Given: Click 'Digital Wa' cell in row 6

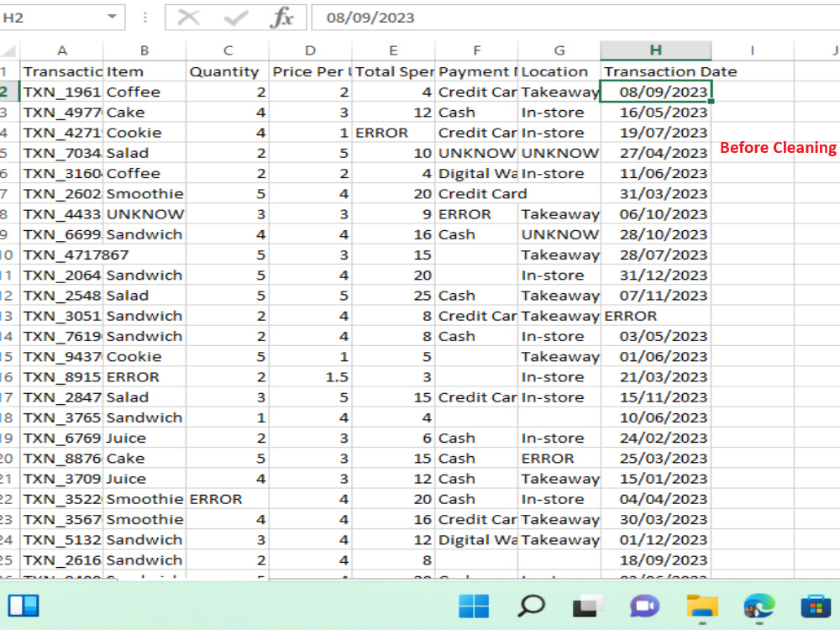Looking at the screenshot, I should pos(477,173).
